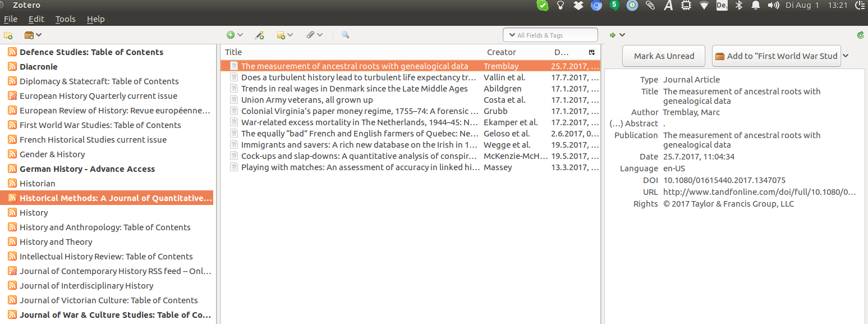Click the clock showing 13:21
The width and height of the screenshot is (868, 324).
[838, 5]
